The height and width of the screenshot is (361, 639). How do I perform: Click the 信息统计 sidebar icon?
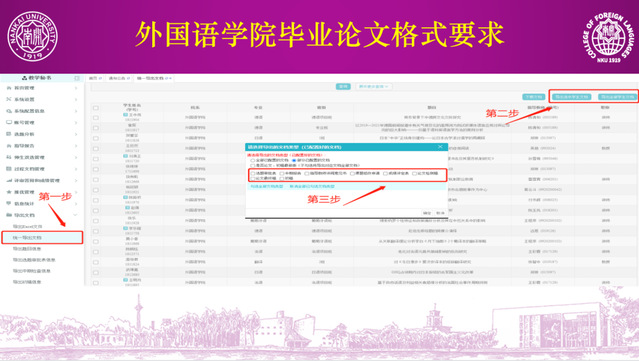9,203
